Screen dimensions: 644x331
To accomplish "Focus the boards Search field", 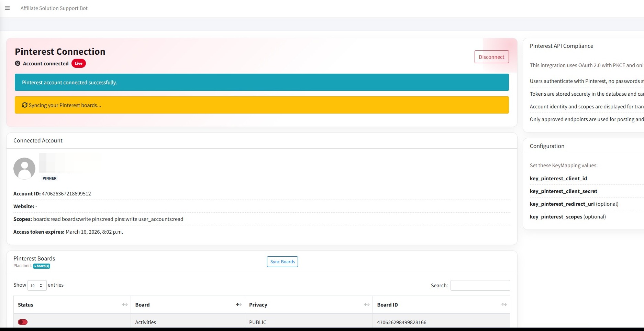I will pyautogui.click(x=480, y=285).
